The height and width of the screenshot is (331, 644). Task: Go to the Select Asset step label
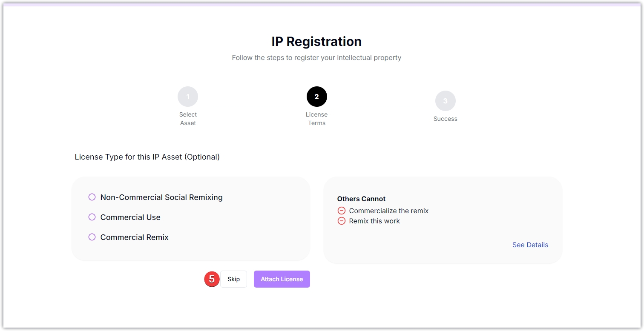188,119
